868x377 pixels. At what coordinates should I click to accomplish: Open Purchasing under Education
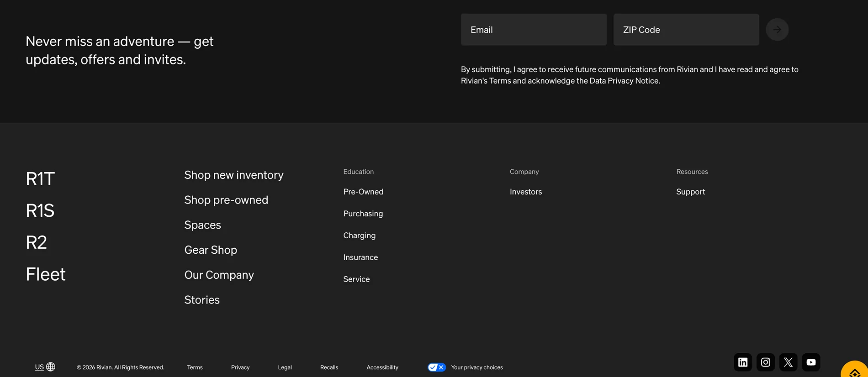(363, 214)
